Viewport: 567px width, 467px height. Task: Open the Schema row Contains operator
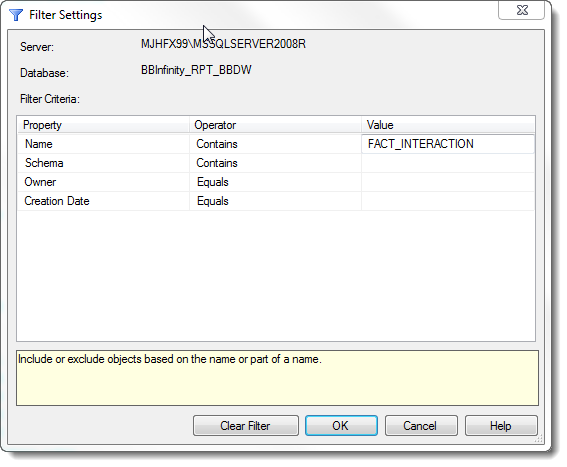(275, 163)
